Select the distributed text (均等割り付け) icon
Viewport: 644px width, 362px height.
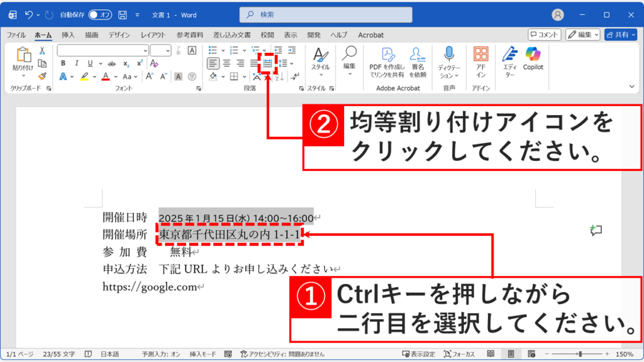pos(268,63)
